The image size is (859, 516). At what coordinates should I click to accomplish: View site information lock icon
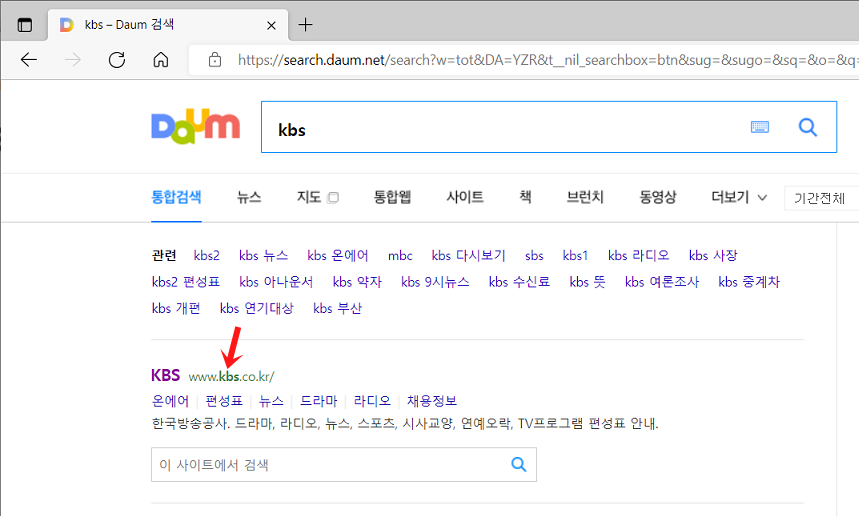pyautogui.click(x=215, y=60)
